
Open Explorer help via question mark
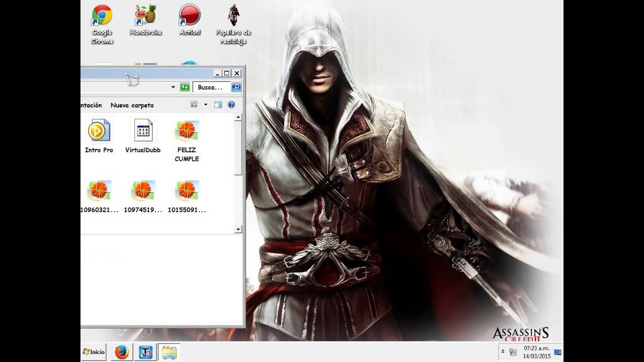(231, 105)
